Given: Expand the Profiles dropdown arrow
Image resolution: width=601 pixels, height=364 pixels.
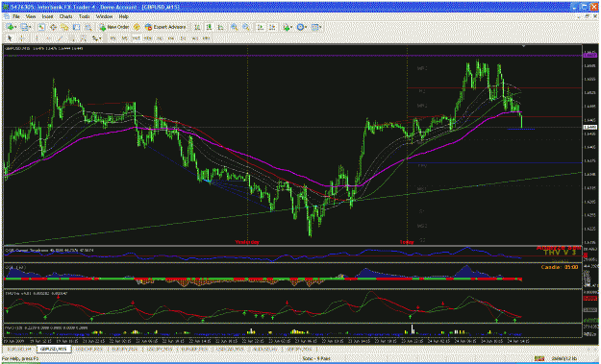Looking at the screenshot, I should coord(31,27).
